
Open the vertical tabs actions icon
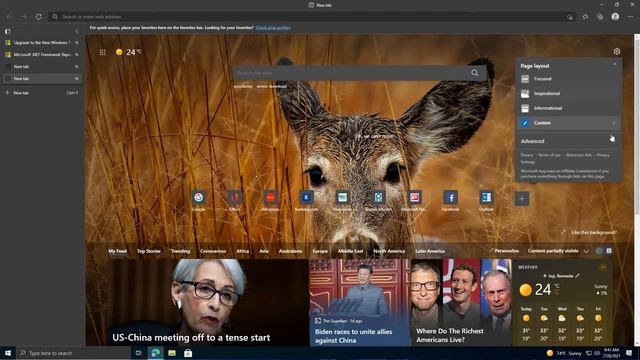7,31
